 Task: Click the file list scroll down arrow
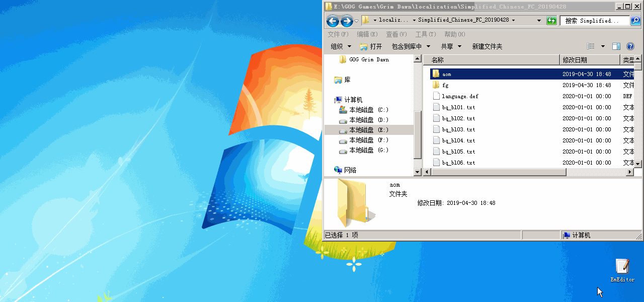tap(638, 164)
